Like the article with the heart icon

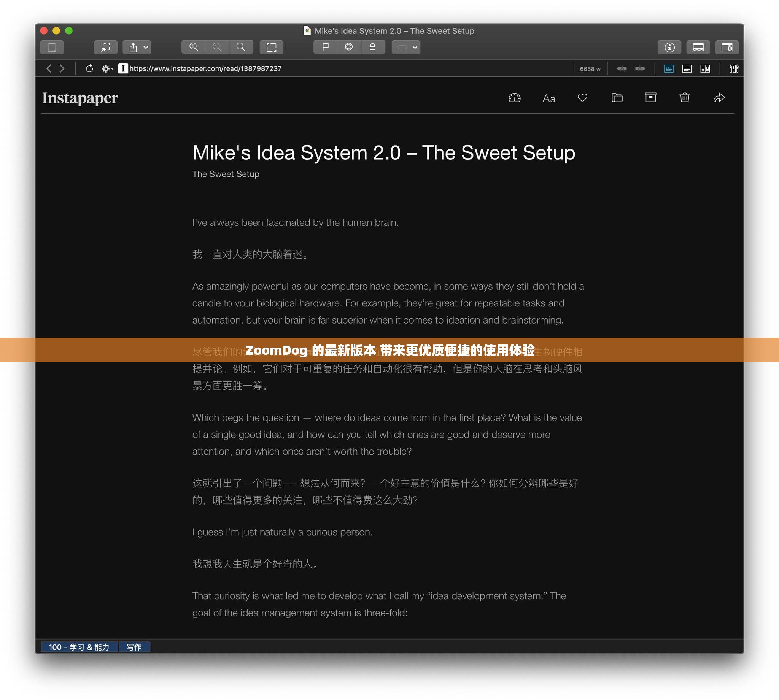pyautogui.click(x=582, y=98)
